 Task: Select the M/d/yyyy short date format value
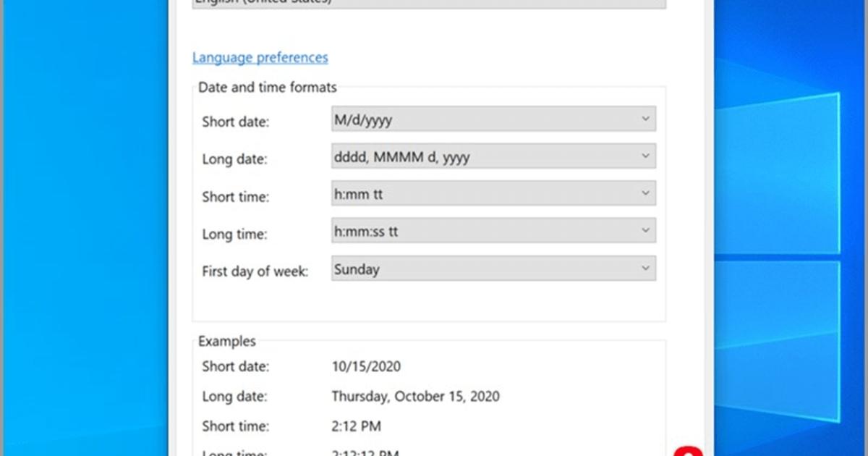[362, 119]
